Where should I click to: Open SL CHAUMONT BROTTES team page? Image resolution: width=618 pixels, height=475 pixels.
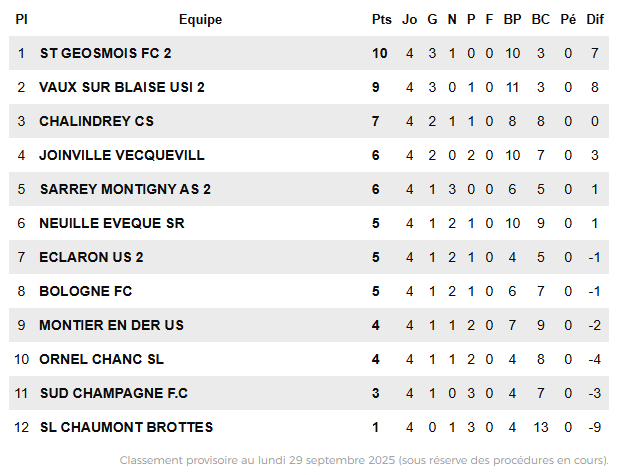(126, 427)
